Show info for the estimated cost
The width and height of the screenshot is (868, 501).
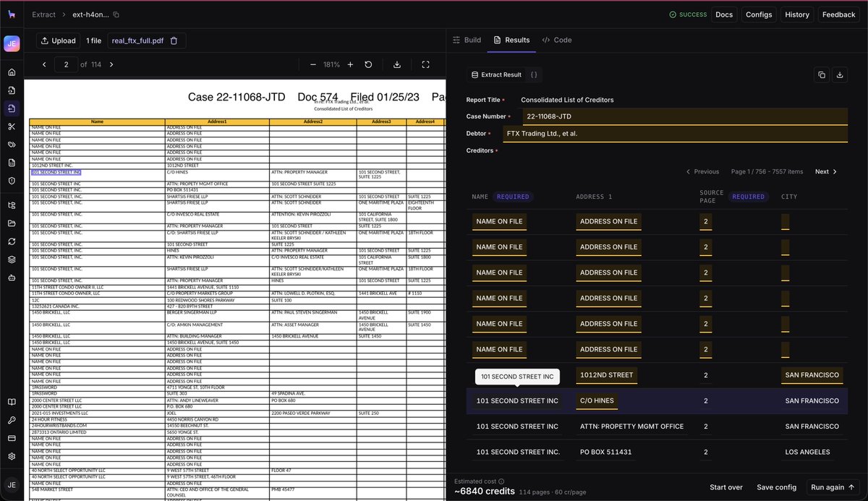pos(501,481)
